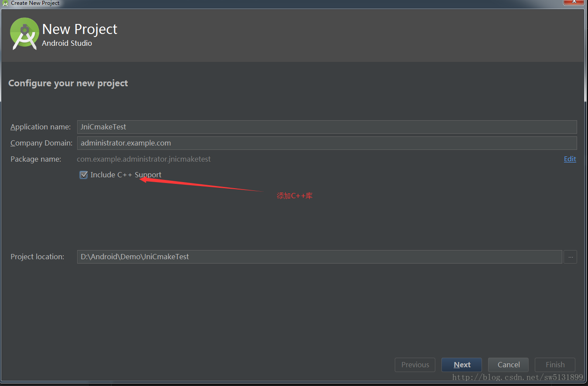
Task: Close the Create New Project window
Action: (x=573, y=2)
